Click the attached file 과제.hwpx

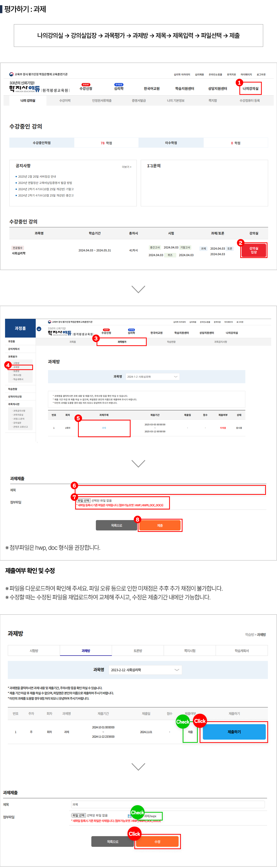pyautogui.click(x=150, y=816)
